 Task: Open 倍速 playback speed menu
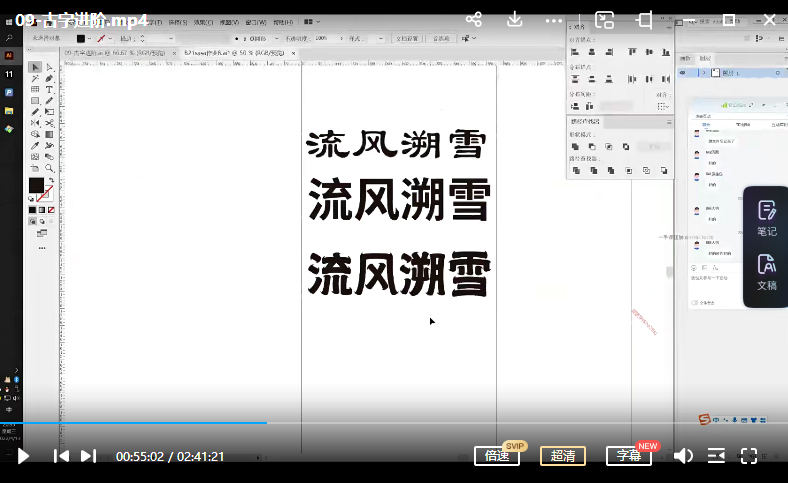coord(497,456)
